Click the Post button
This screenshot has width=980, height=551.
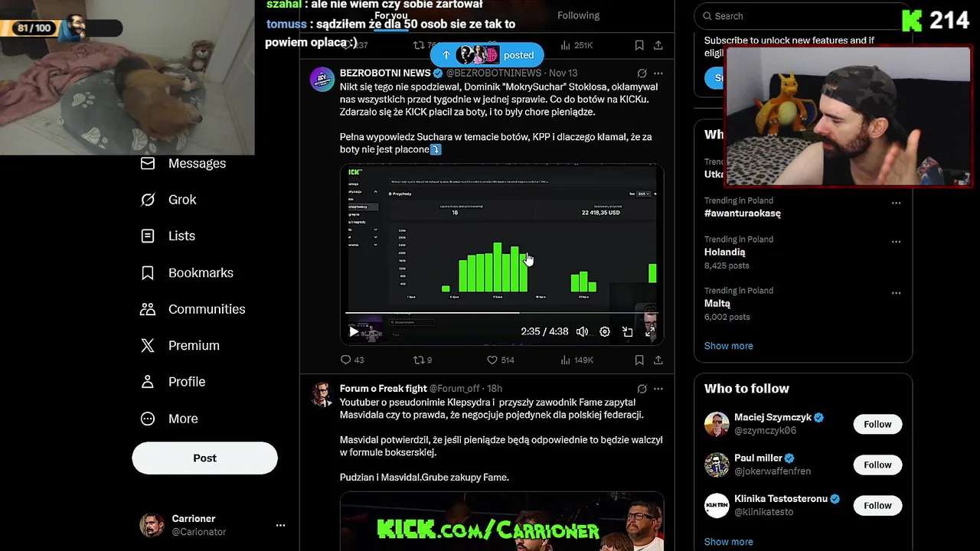coord(204,458)
